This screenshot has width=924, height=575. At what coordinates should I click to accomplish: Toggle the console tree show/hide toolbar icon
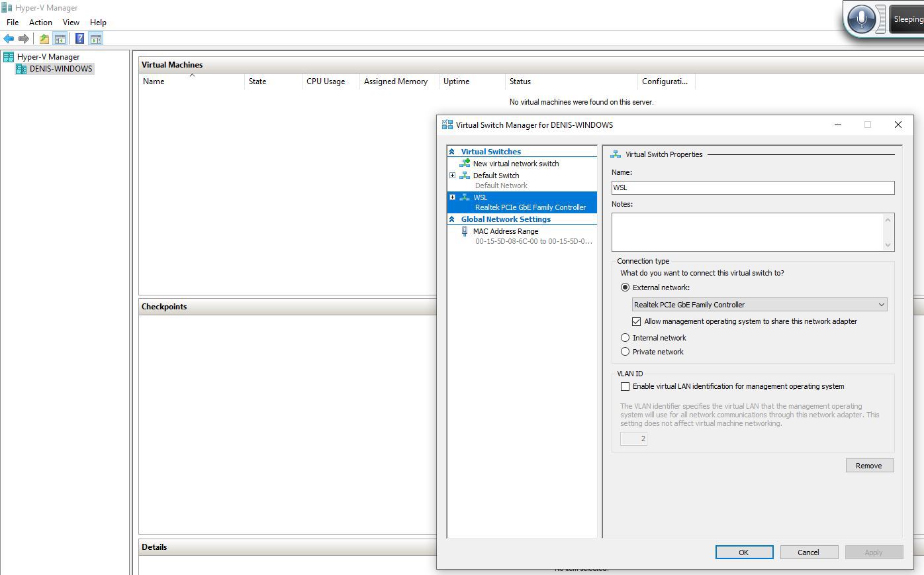click(x=60, y=38)
